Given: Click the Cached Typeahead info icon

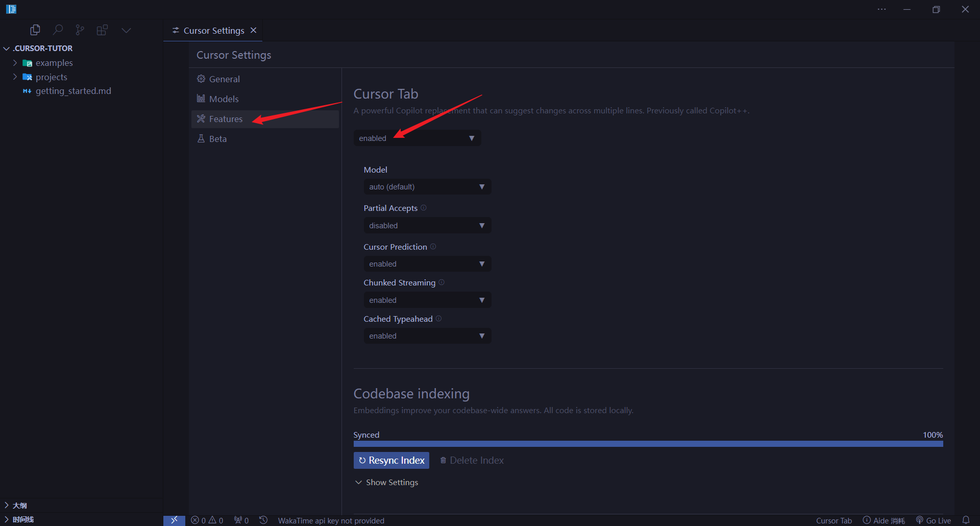Looking at the screenshot, I should 438,319.
